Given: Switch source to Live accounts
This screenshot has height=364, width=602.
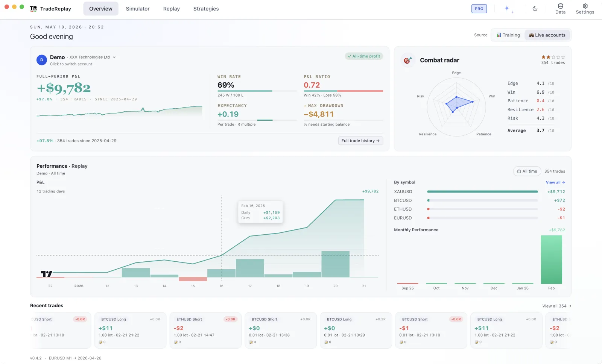Looking at the screenshot, I should coord(547,35).
